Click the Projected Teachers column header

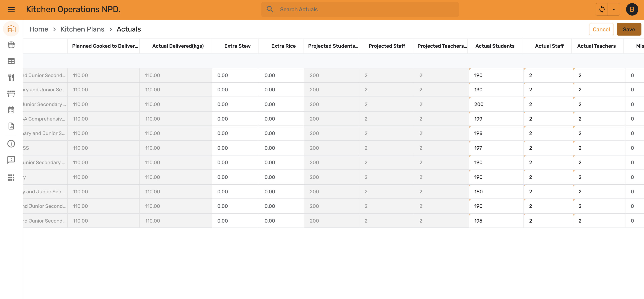point(440,46)
